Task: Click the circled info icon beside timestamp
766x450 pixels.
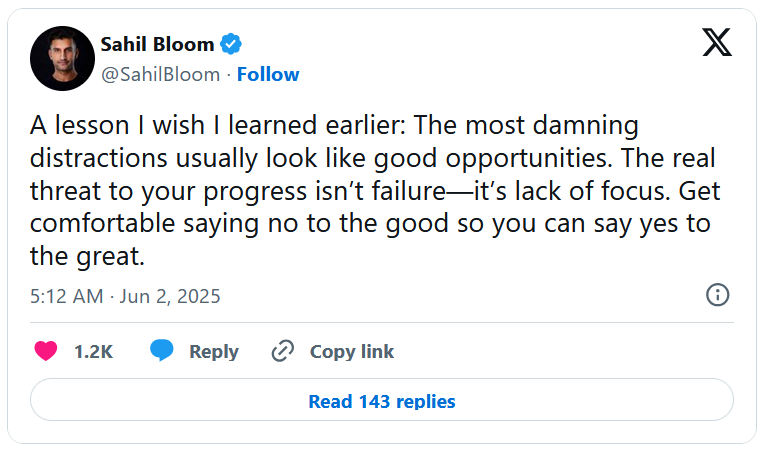Action: pyautogui.click(x=717, y=295)
